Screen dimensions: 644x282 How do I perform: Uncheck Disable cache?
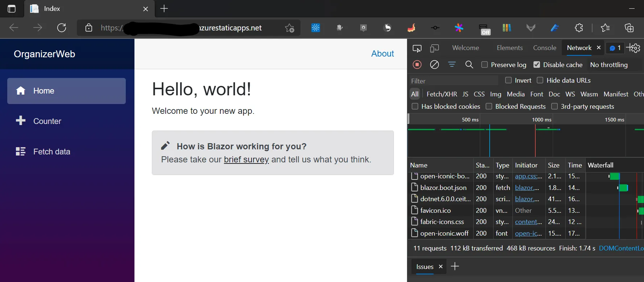(537, 65)
